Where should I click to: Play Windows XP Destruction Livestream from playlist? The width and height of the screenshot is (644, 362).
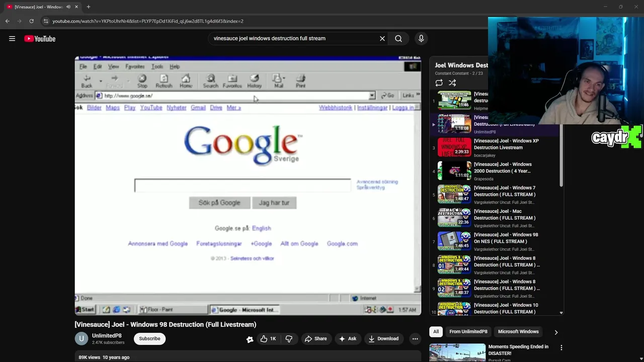496,148
